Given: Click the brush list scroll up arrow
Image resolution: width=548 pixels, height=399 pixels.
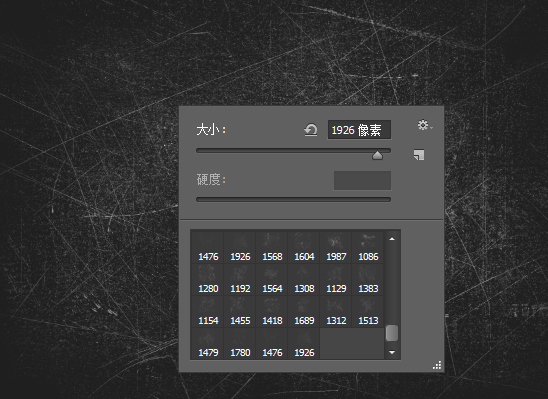Looking at the screenshot, I should point(392,239).
